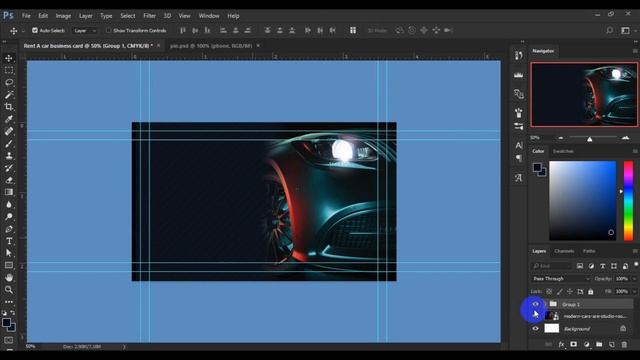Select the Path Selection tool
This screenshot has width=640, height=360.
[9, 253]
